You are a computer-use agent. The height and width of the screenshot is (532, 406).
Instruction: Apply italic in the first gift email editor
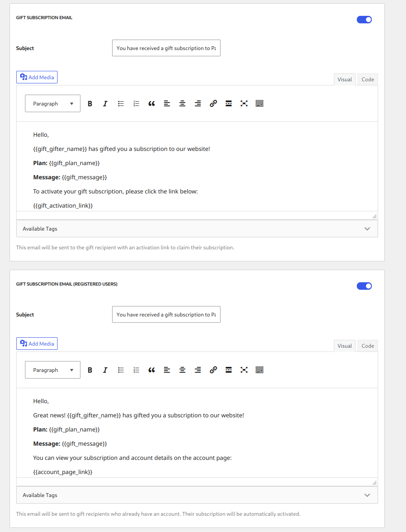(x=105, y=104)
